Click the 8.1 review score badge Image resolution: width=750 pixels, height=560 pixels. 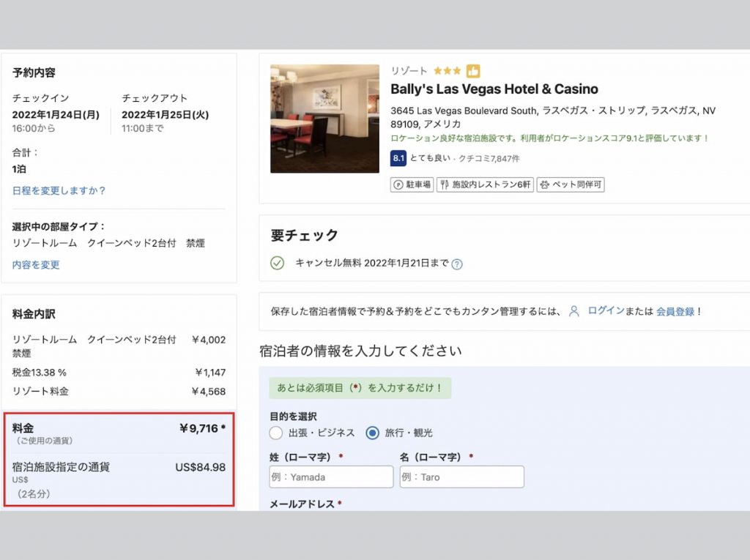(x=398, y=158)
